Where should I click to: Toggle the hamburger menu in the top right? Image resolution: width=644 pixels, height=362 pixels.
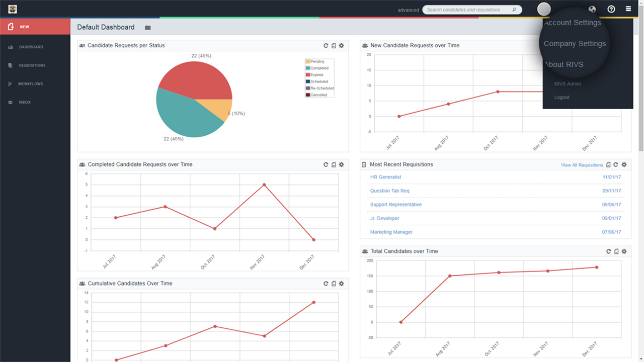[x=628, y=9]
